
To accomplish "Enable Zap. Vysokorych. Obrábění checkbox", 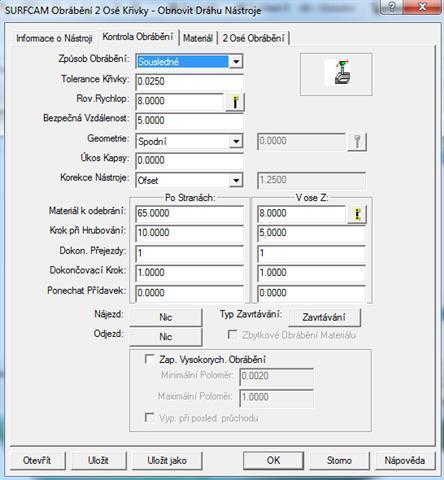I will [149, 359].
